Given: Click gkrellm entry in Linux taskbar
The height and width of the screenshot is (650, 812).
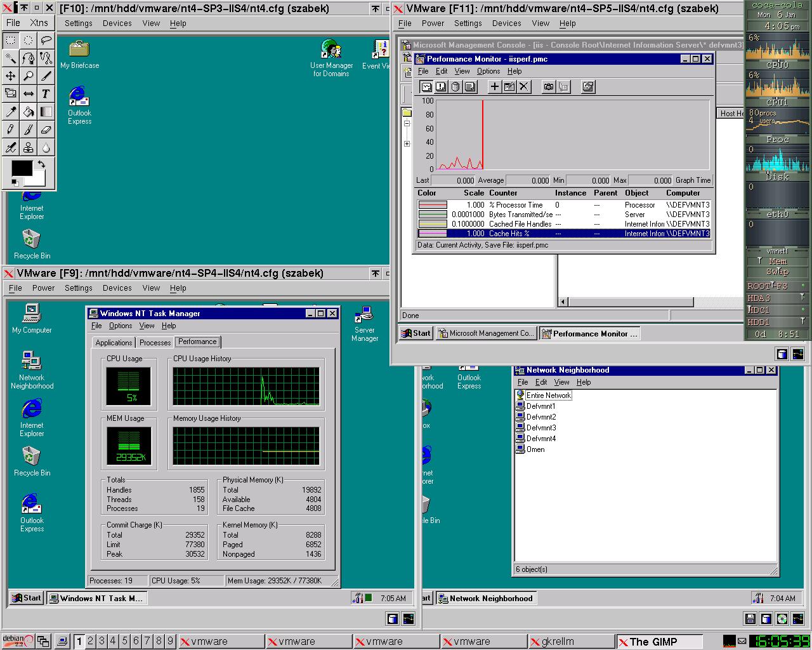Looking at the screenshot, I should [572, 642].
